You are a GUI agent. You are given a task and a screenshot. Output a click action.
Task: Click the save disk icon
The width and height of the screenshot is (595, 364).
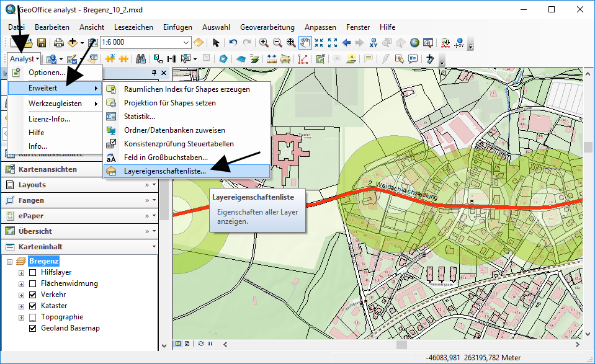click(x=42, y=43)
